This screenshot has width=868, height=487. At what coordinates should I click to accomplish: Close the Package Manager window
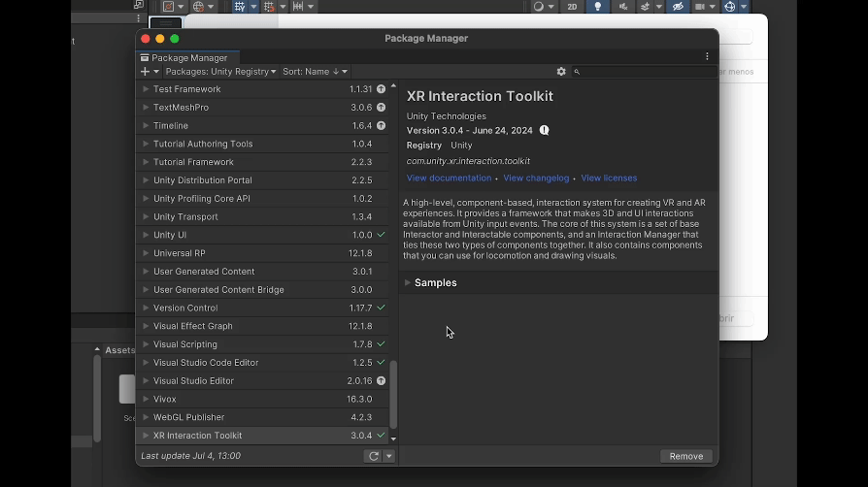coord(146,39)
